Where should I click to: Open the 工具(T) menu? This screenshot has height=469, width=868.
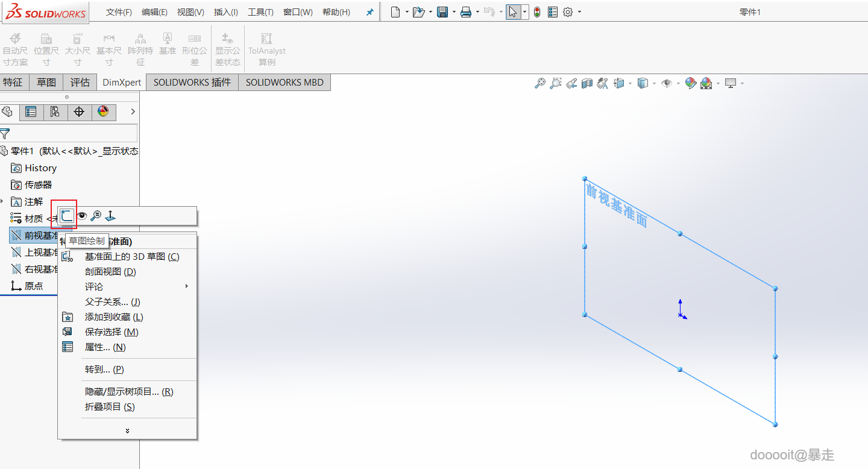click(x=260, y=12)
